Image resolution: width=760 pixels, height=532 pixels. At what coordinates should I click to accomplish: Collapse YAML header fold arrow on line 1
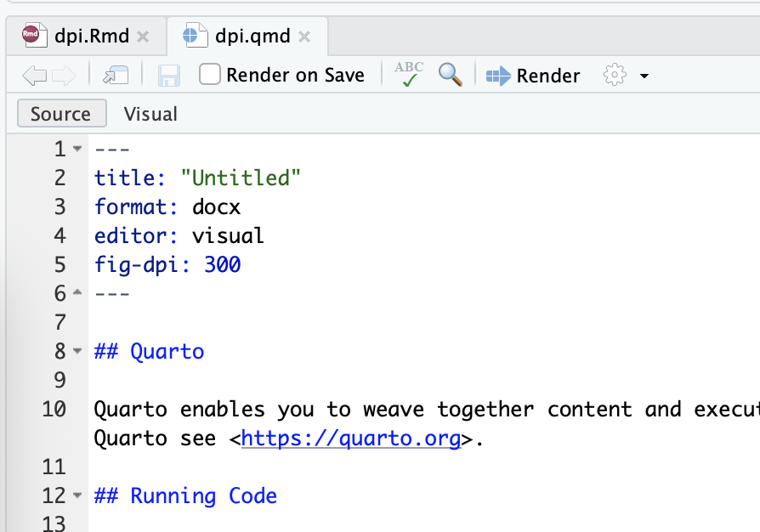77,149
